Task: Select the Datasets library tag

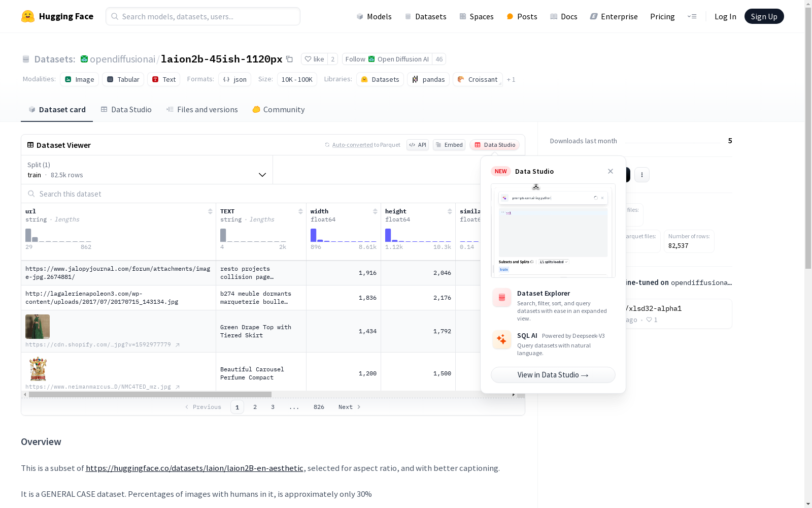Action: (x=380, y=79)
